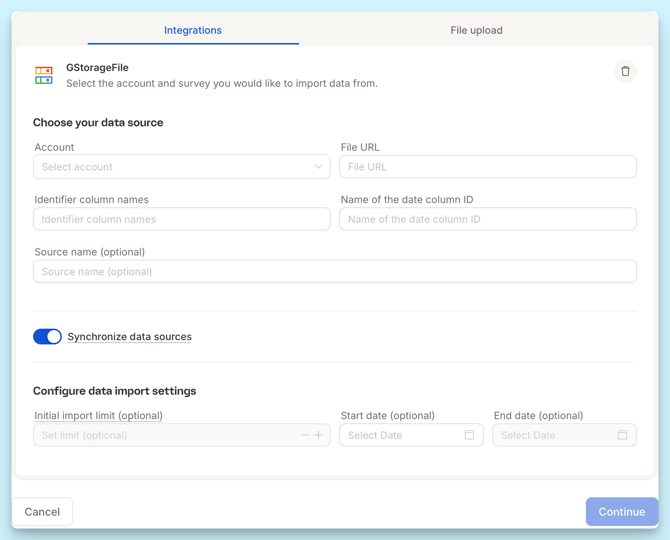Increase import limit with plus icon
The height and width of the screenshot is (540, 670).
tap(319, 435)
